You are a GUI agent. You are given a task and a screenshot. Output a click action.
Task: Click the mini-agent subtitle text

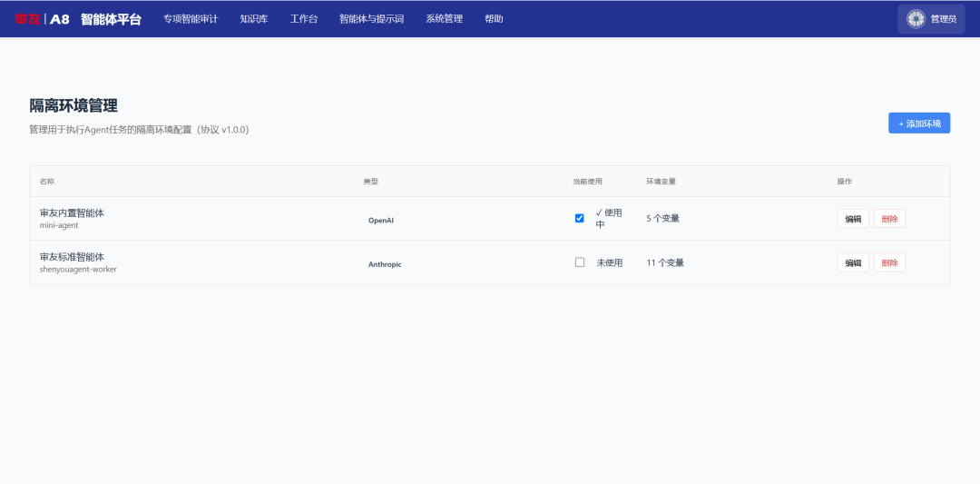point(59,225)
